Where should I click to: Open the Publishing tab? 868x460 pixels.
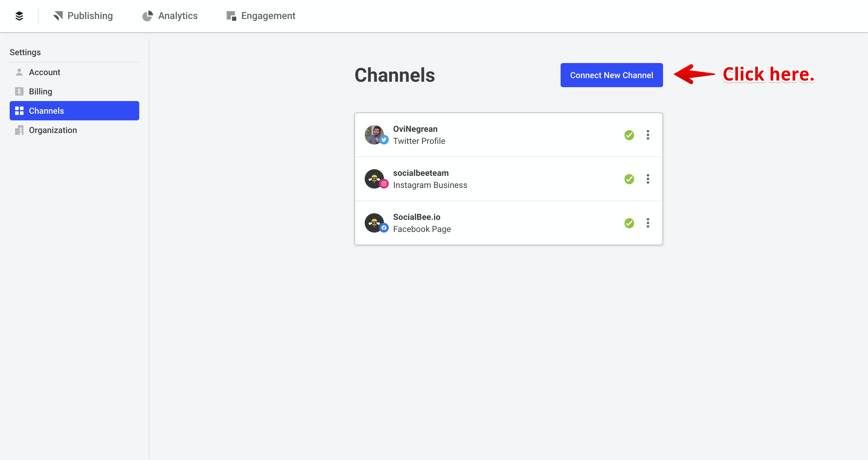83,16
